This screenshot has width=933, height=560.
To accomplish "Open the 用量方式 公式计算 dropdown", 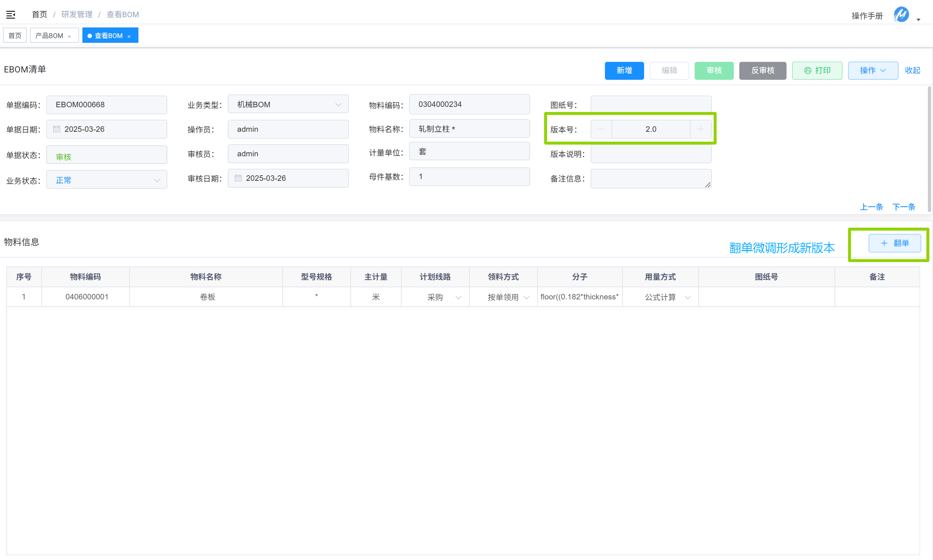I will point(687,297).
